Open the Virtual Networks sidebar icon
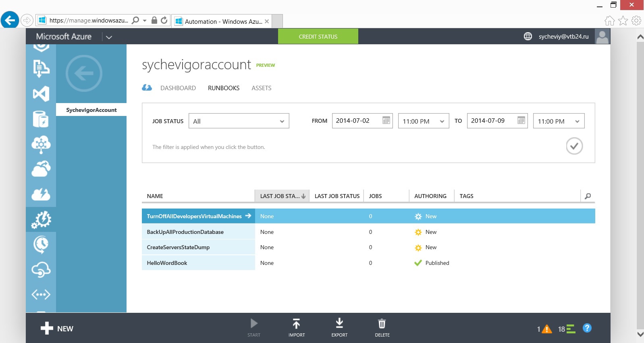This screenshot has width=644, height=343. point(41,295)
